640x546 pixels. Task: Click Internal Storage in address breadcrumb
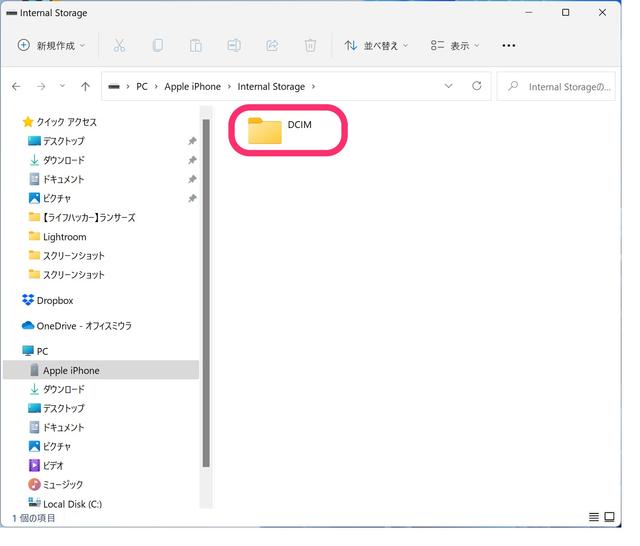pyautogui.click(x=271, y=87)
